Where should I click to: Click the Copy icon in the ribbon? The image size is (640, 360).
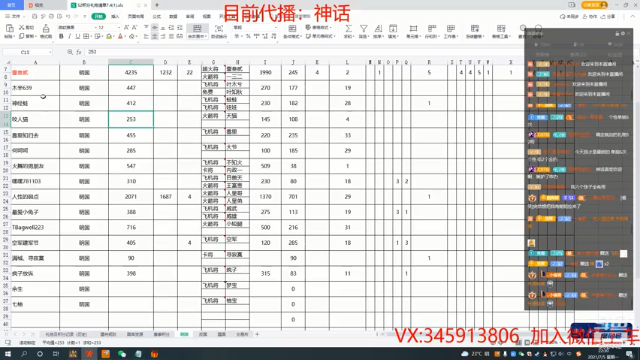click(x=22, y=36)
